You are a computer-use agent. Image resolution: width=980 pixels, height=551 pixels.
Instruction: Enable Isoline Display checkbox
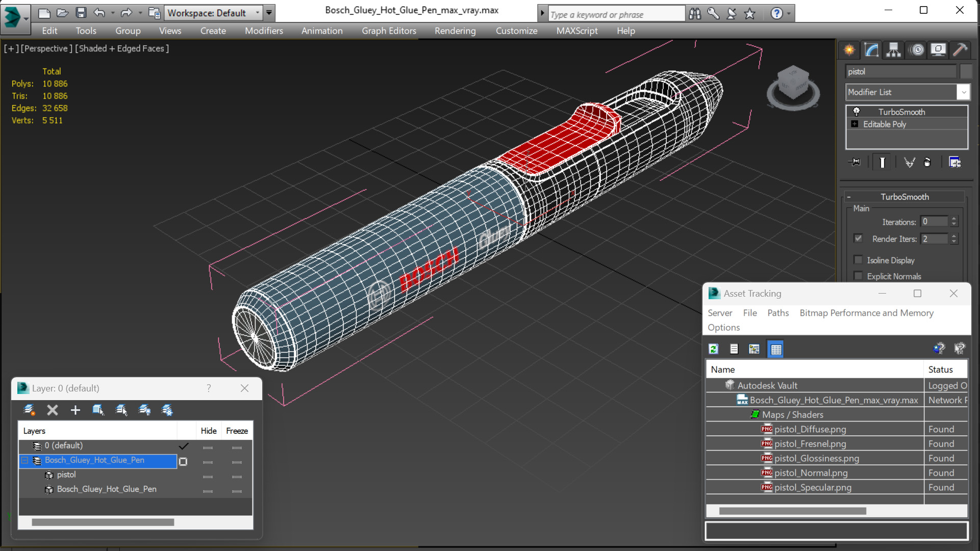858,260
